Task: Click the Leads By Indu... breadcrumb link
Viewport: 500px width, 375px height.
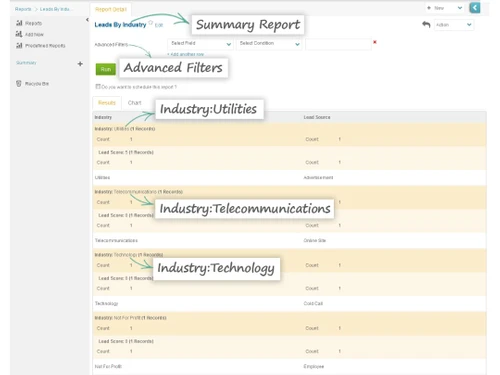Action: click(55, 9)
